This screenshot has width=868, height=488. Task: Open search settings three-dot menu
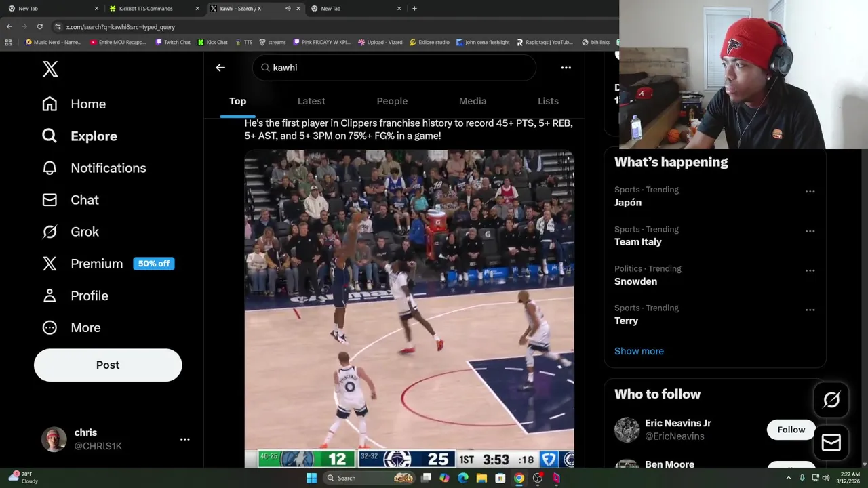point(566,68)
